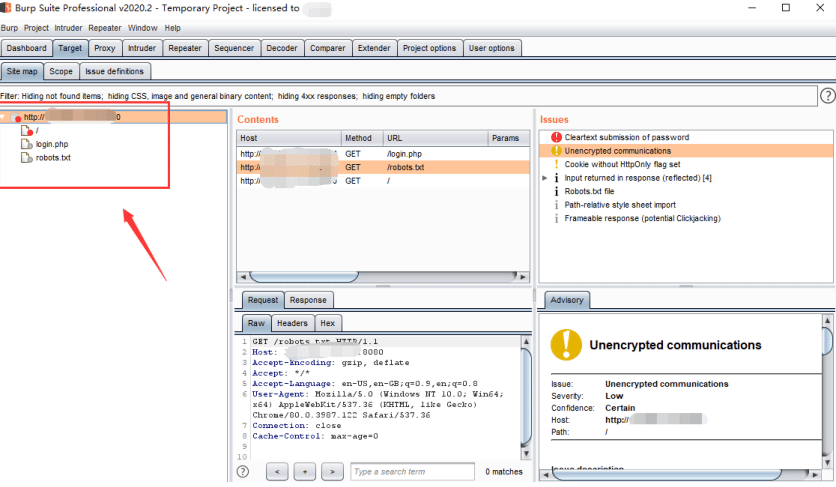Click the yellow Unencrypted communications issue icon
The width and height of the screenshot is (836, 487).
pos(556,151)
